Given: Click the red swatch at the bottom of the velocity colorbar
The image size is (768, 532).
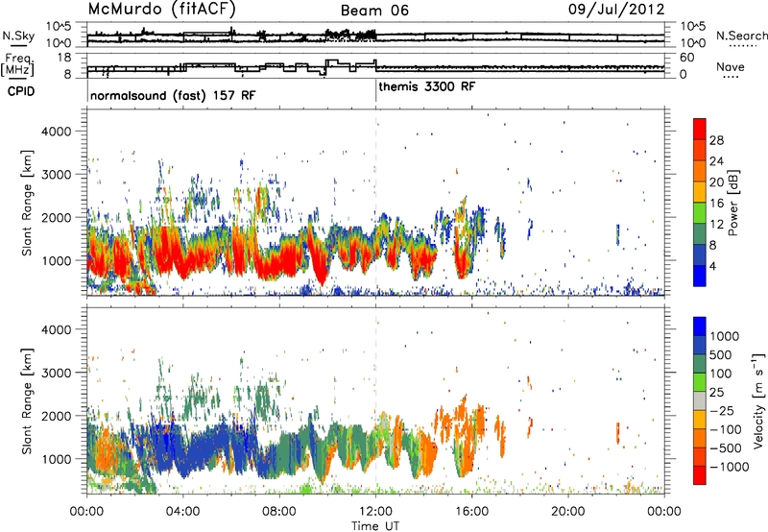Looking at the screenshot, I should 700,475.
